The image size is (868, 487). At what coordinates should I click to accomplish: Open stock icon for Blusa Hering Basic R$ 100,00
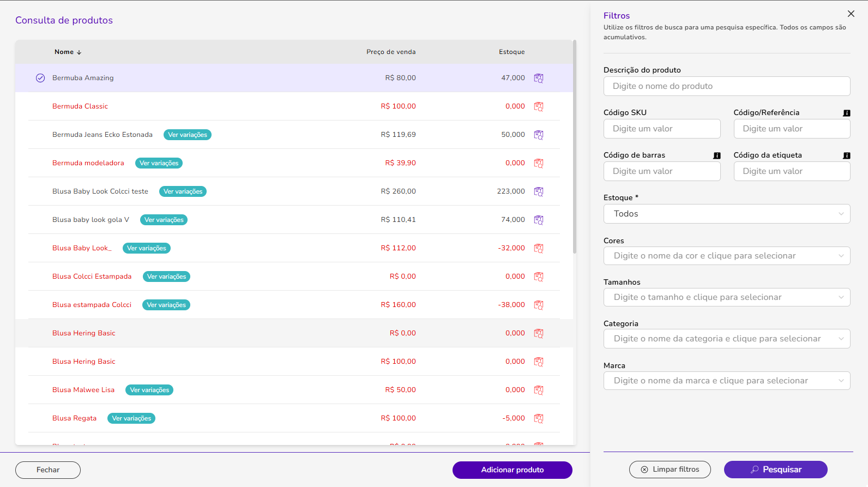click(x=539, y=362)
